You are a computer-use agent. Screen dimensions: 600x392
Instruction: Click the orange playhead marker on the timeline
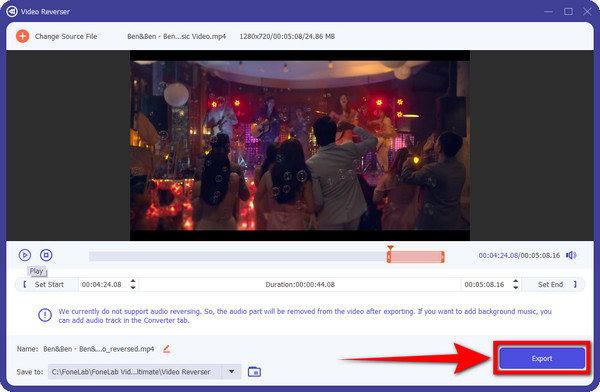point(390,248)
